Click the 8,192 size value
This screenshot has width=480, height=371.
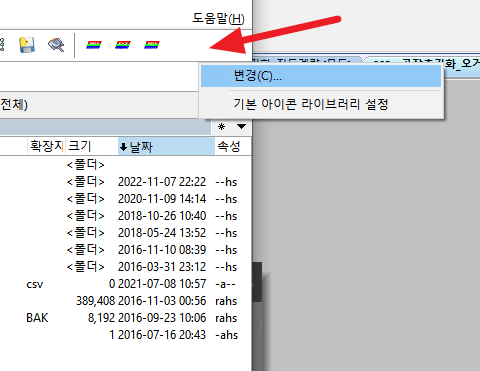click(x=102, y=318)
